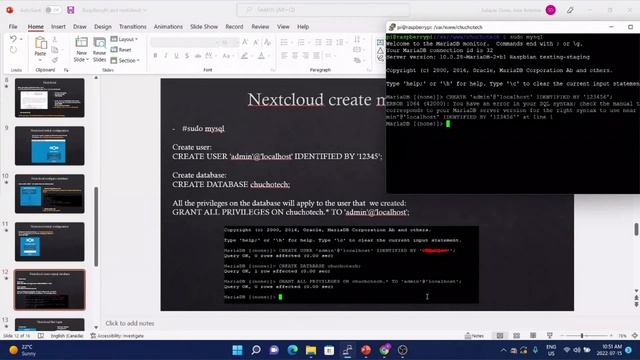Screen dimensions: 640x360
Task: Toggle Text Shadow formatting
Action: coord(187,56)
